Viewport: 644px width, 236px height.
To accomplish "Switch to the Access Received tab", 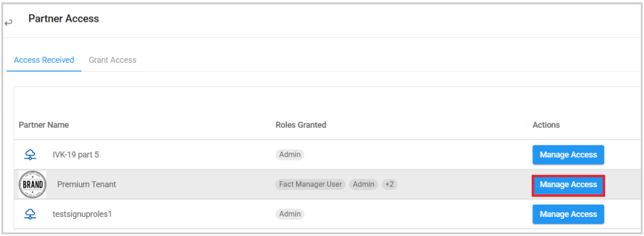I will 44,60.
